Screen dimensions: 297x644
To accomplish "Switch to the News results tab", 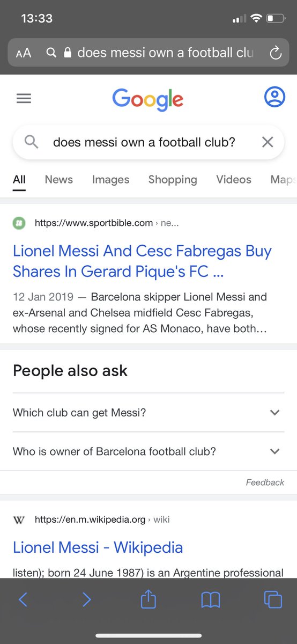I will point(59,180).
